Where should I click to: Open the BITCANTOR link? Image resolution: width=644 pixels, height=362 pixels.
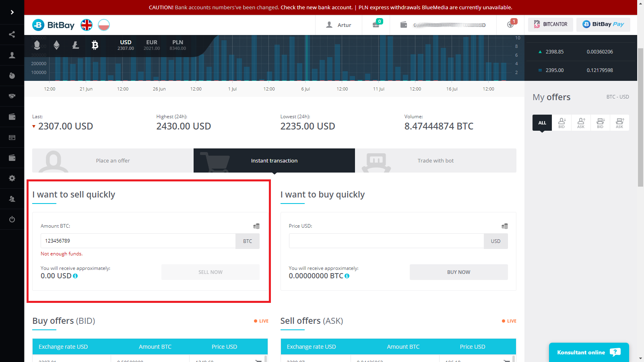(551, 25)
